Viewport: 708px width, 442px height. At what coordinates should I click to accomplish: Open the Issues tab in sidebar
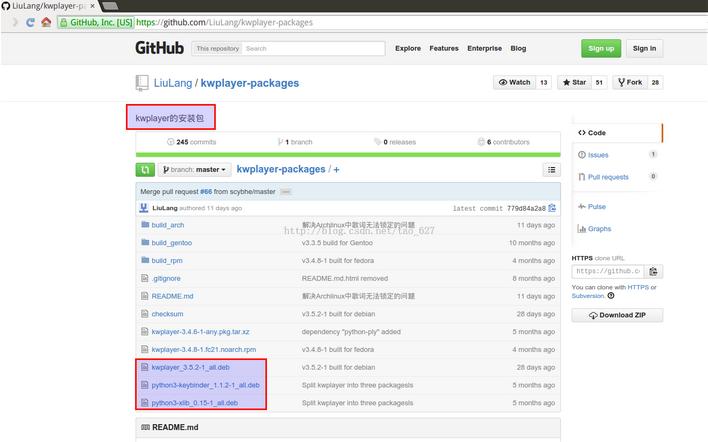point(617,155)
